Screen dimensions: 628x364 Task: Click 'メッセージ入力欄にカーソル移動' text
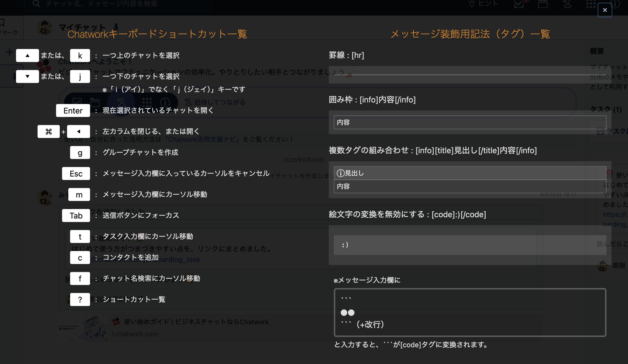click(155, 194)
